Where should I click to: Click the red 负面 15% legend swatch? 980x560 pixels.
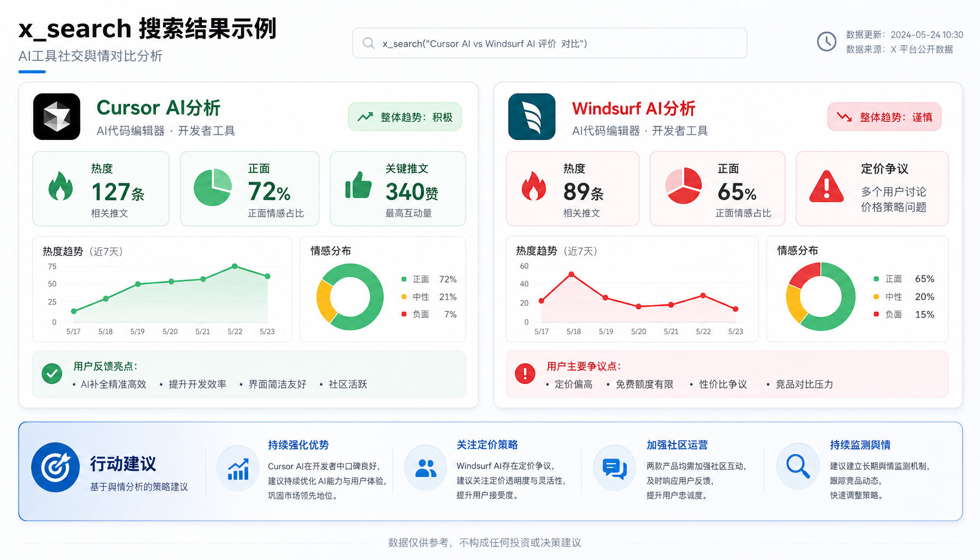pyautogui.click(x=876, y=314)
